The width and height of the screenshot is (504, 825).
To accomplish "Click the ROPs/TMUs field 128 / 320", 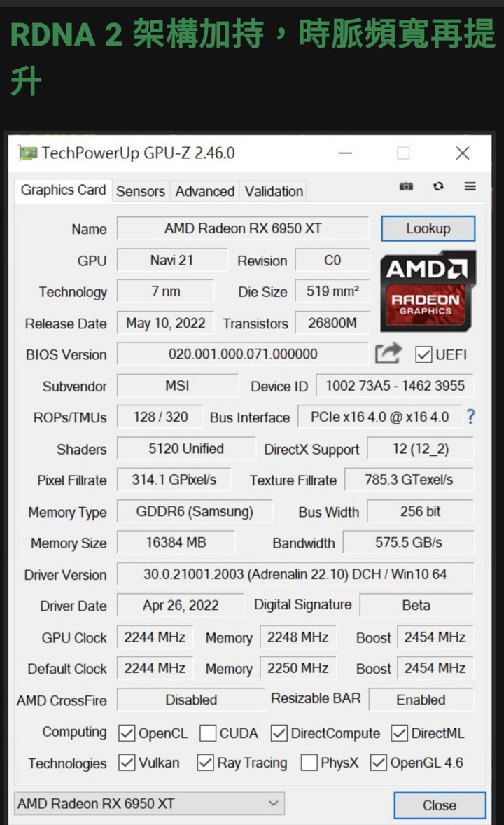I will [x=160, y=417].
